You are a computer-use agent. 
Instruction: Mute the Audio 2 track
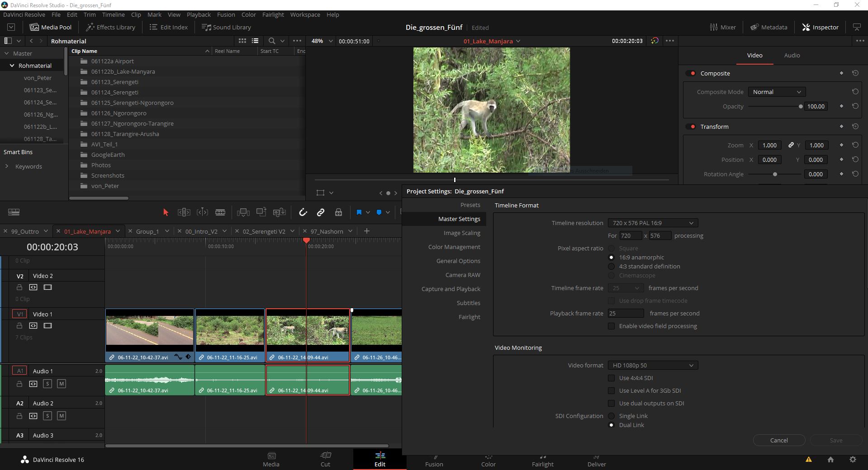point(62,416)
